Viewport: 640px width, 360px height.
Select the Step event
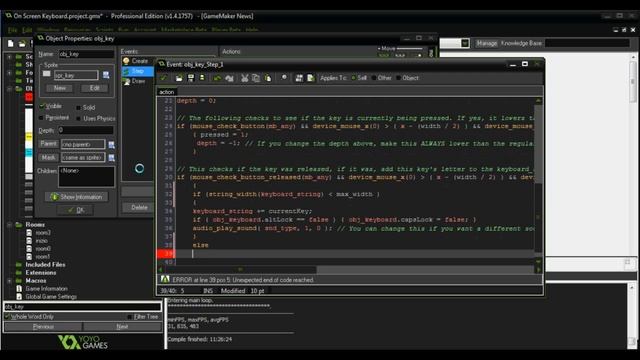(x=138, y=71)
